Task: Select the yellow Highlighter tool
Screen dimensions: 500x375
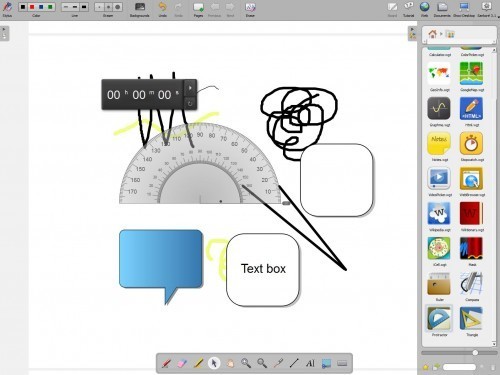Action: (198, 363)
